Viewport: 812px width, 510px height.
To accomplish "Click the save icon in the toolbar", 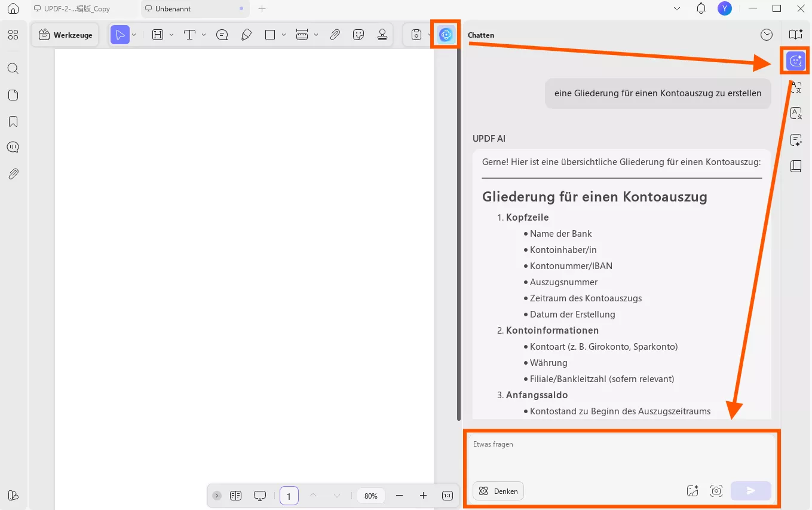I will tap(416, 35).
